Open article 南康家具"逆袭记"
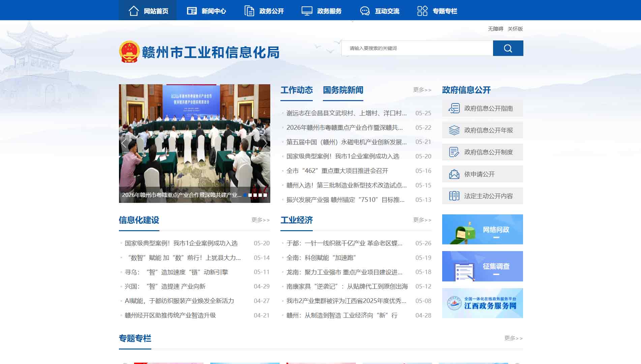This screenshot has height=364, width=641. [347, 286]
